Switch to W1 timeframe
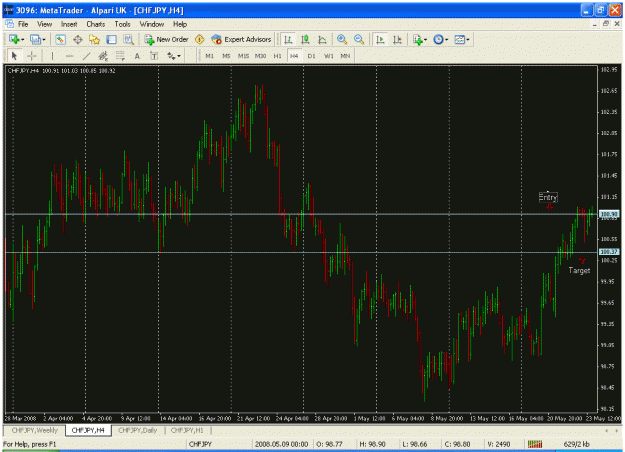 [x=328, y=56]
